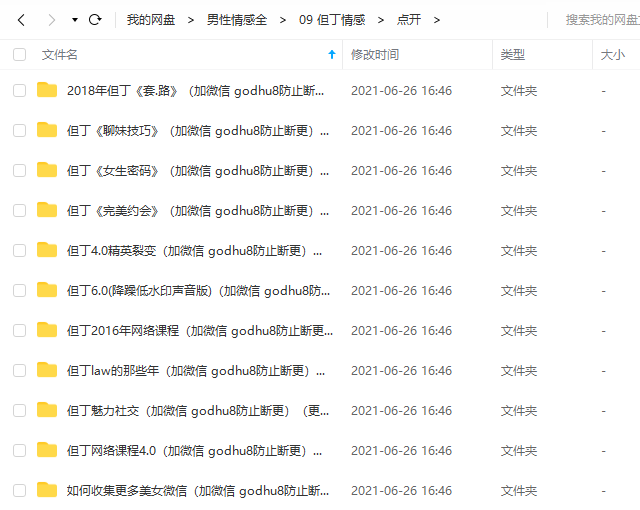Check the box for 但丁《女生密码》
This screenshot has height=510, width=640.
20,170
